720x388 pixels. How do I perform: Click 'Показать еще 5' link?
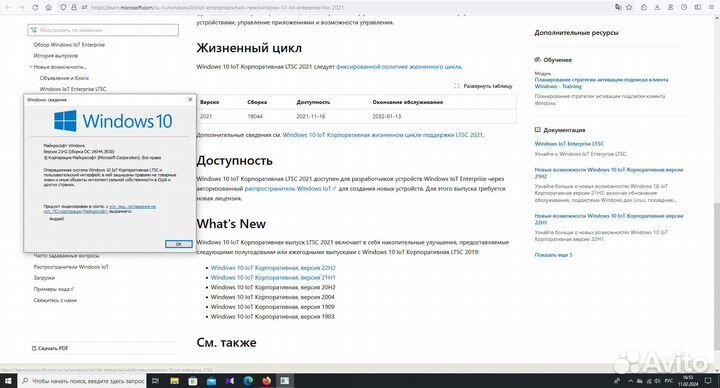pyautogui.click(x=553, y=255)
